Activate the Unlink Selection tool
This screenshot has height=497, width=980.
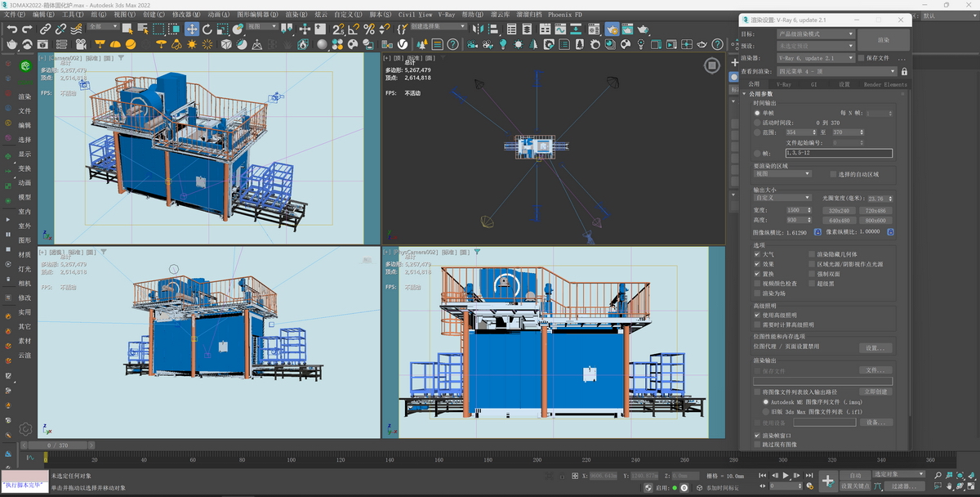click(60, 29)
